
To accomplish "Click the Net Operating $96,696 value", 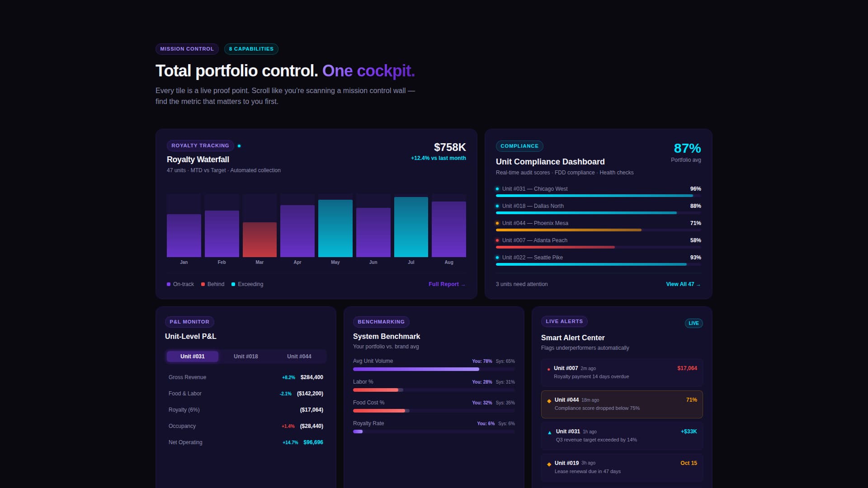I will (313, 442).
